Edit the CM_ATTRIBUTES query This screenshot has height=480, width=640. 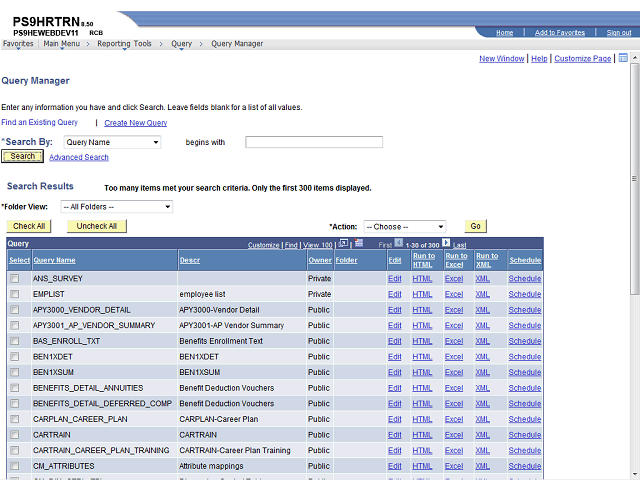[394, 466]
